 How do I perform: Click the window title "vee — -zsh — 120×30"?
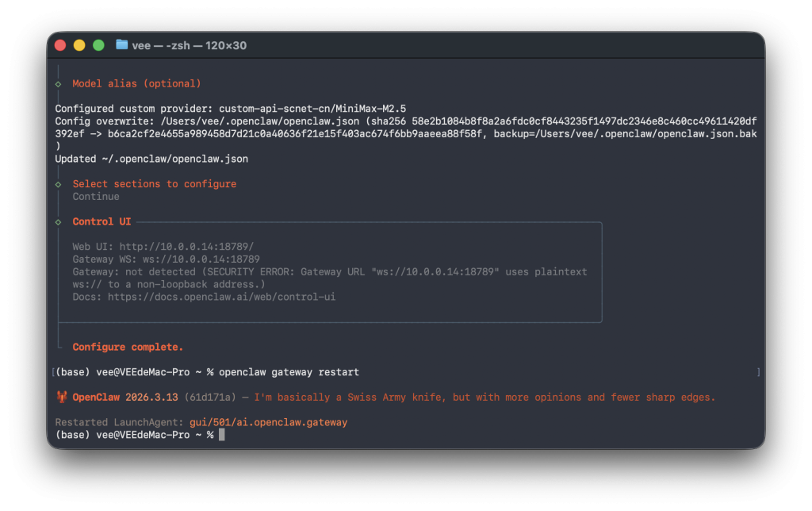point(190,45)
